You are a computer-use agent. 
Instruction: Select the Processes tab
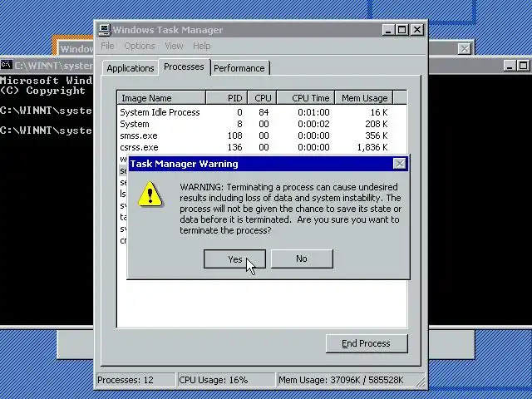[184, 66]
